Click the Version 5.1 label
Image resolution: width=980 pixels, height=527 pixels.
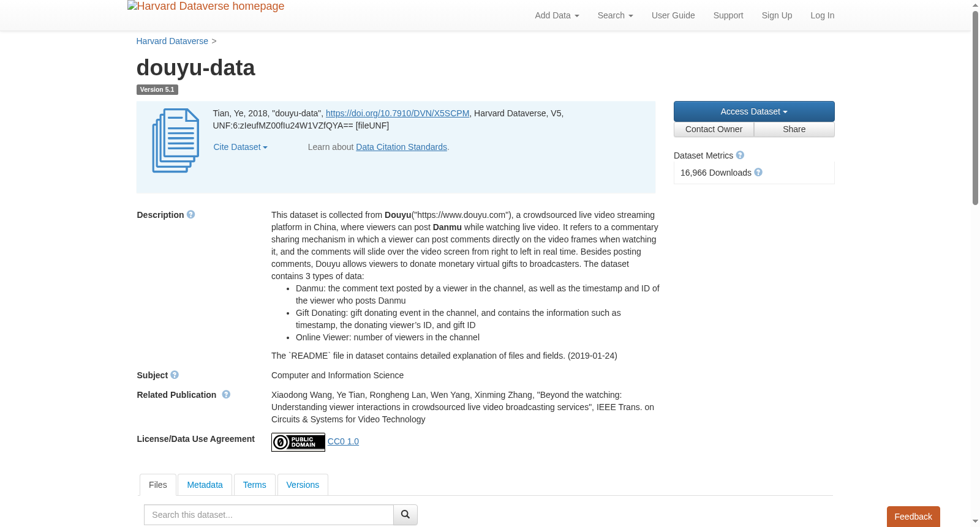click(157, 89)
